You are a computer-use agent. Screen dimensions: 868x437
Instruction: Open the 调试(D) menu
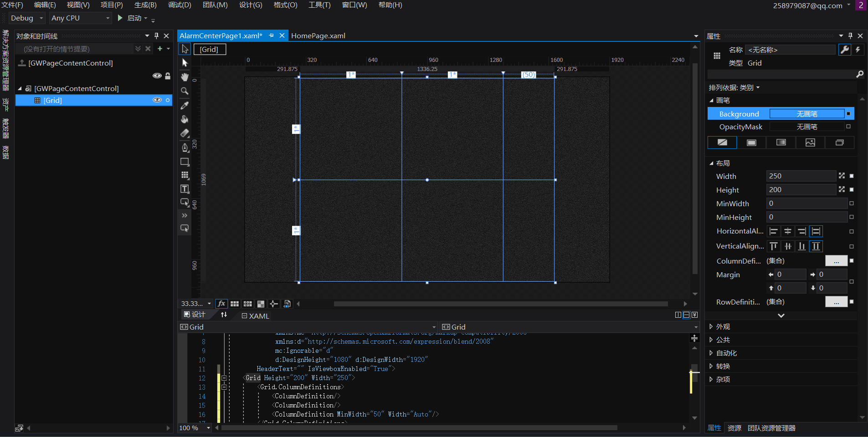(180, 5)
